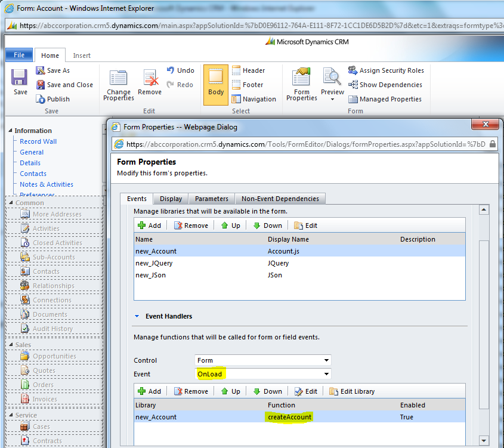Open the Non-Event Dependencies tab
This screenshot has height=448, width=504.
[280, 199]
